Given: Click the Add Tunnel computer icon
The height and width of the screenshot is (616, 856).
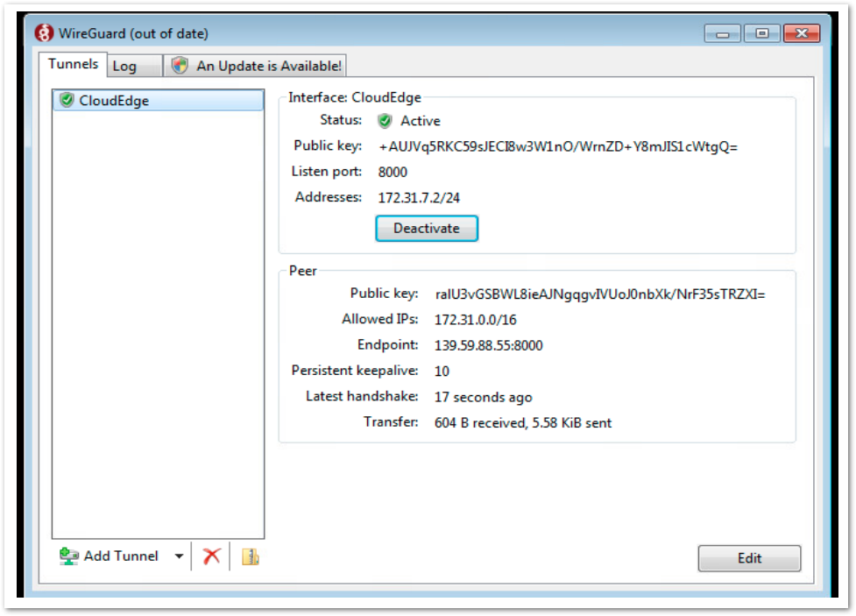Looking at the screenshot, I should point(69,556).
